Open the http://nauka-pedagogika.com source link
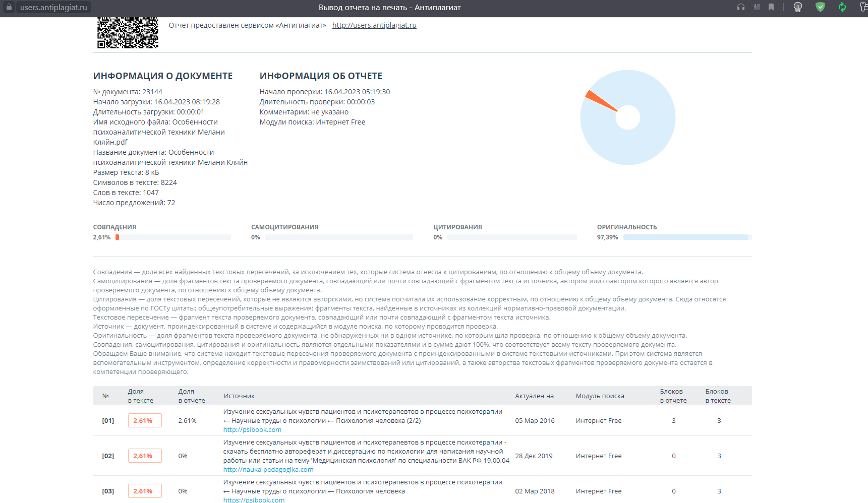Screen dimensions: 868x503 [x=268, y=470]
